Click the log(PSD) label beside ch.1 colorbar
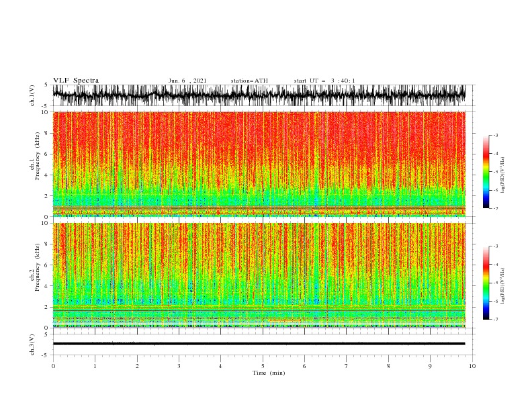This screenshot has width=532, height=411. point(503,175)
